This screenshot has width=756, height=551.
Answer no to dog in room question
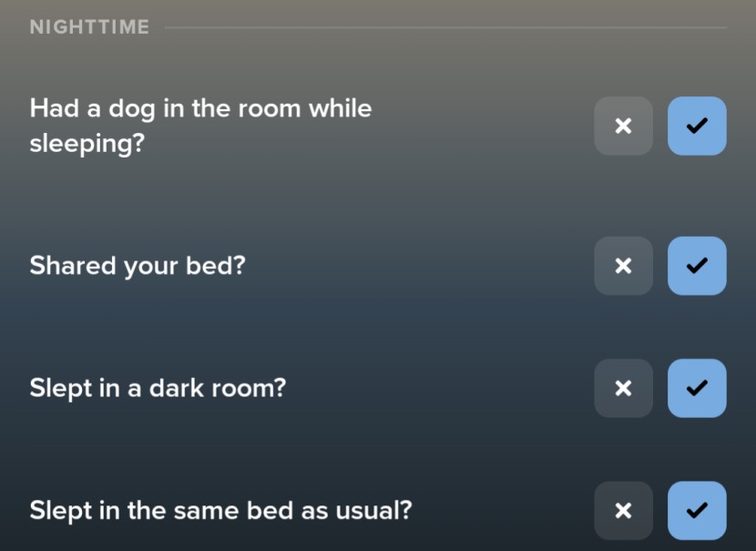pyautogui.click(x=623, y=126)
